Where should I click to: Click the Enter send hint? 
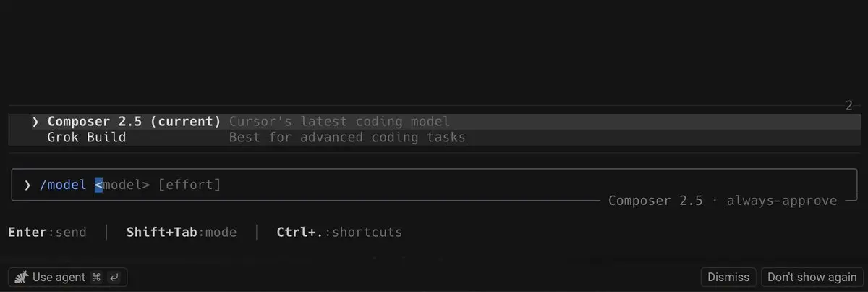47,233
